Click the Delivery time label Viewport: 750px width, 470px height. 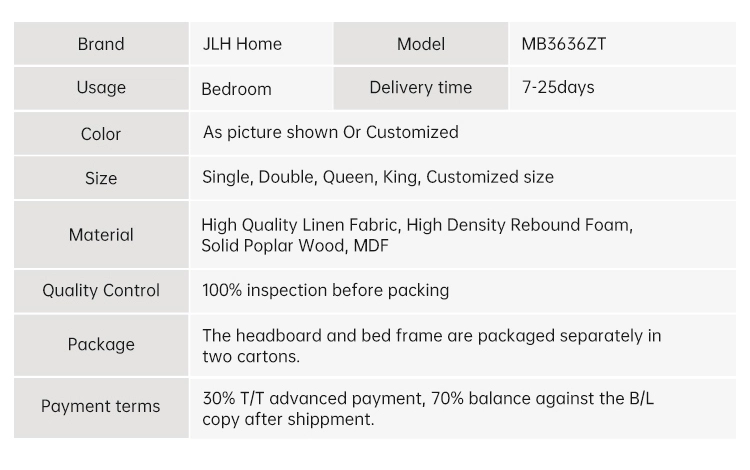420,87
